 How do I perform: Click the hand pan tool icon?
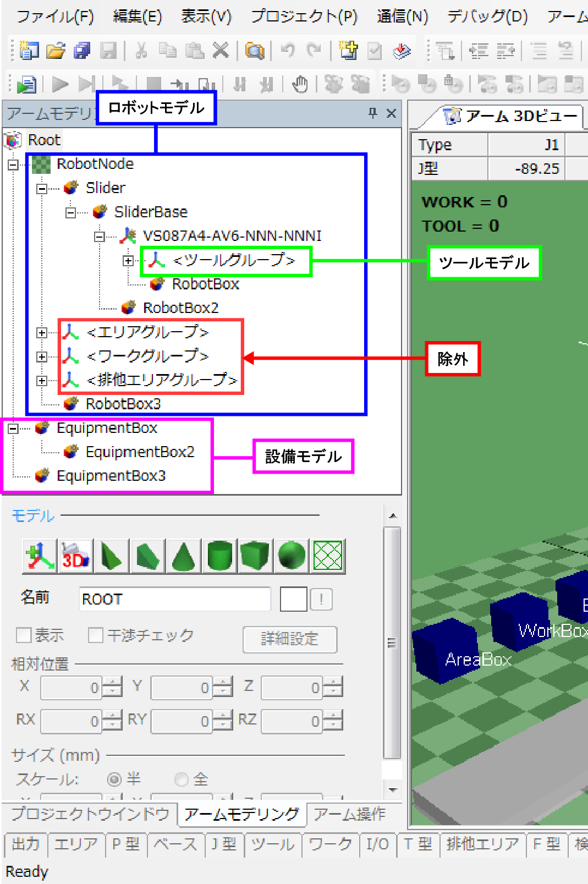tap(300, 84)
